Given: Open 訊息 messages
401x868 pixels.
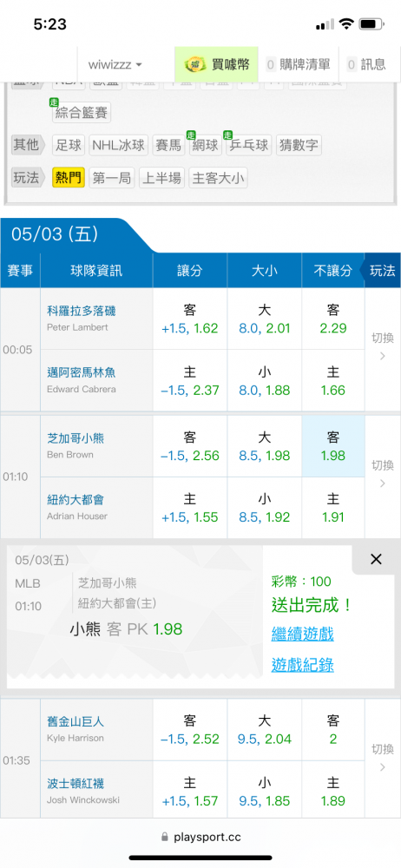Looking at the screenshot, I should tap(366, 65).
